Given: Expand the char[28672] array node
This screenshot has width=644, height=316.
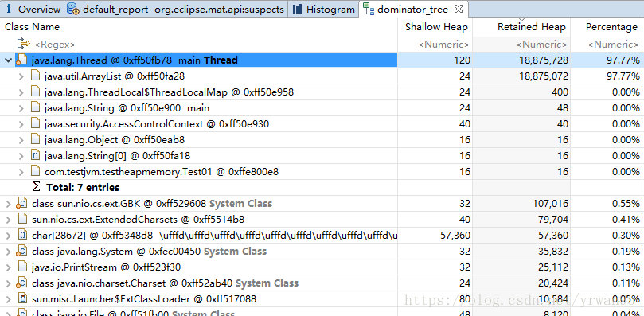Looking at the screenshot, I should [8, 236].
